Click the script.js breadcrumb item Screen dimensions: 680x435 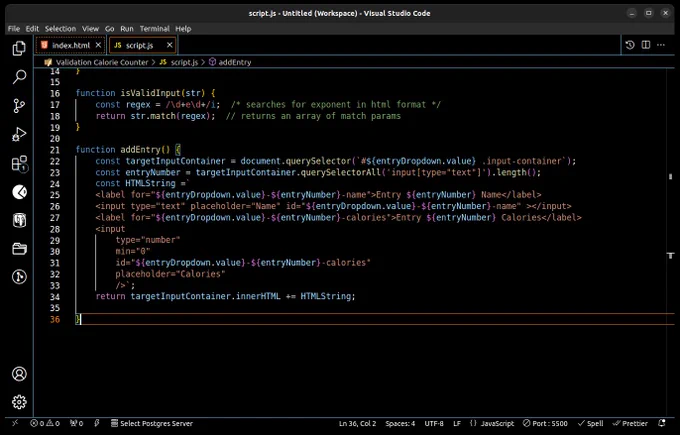pos(184,62)
